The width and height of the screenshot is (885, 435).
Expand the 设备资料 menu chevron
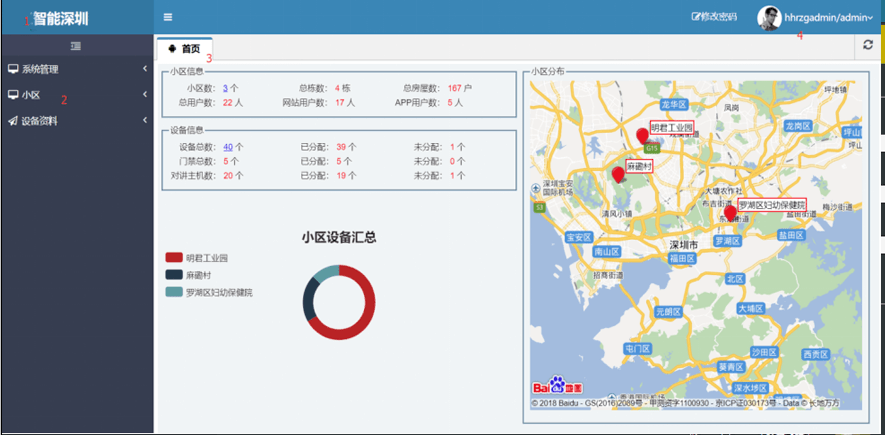(144, 120)
